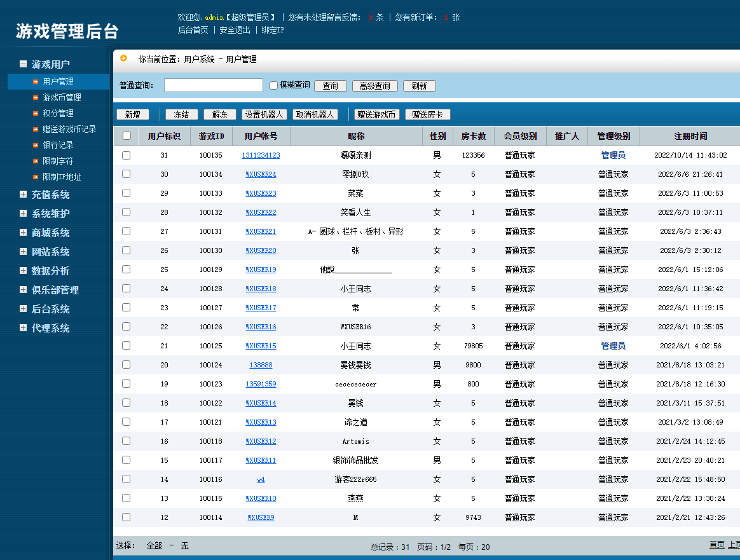Open 高级查询 advanced search

[x=374, y=86]
